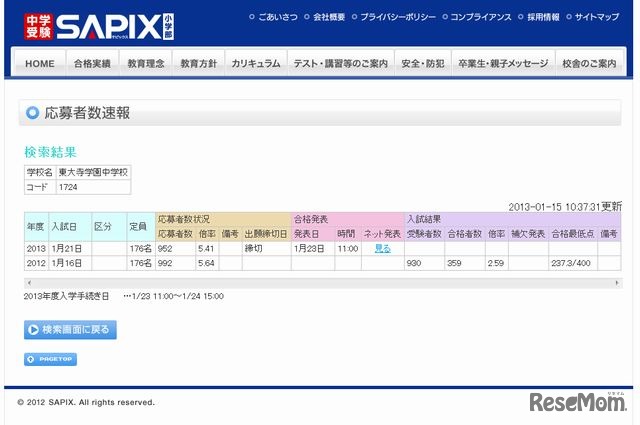The image size is (640, 425).
Task: Open the プライバシーポリシー link
Action: click(398, 17)
